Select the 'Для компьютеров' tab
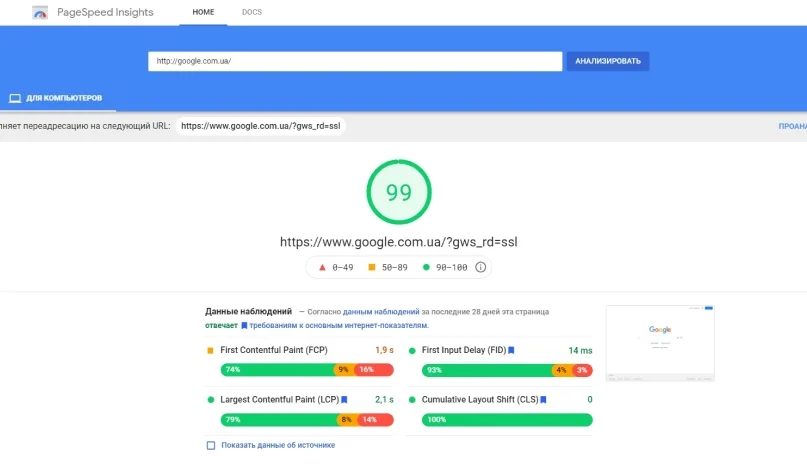The image size is (807, 470). (x=56, y=98)
